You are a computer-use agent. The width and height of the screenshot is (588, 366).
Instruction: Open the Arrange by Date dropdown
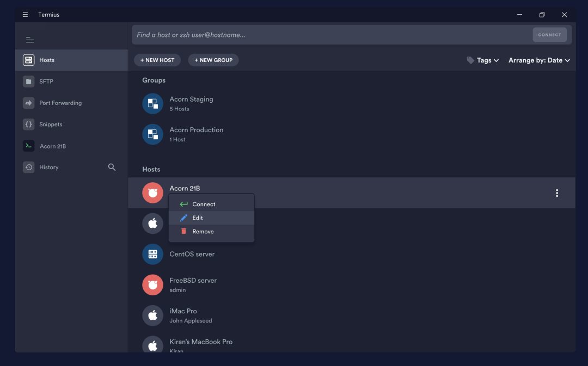[539, 60]
